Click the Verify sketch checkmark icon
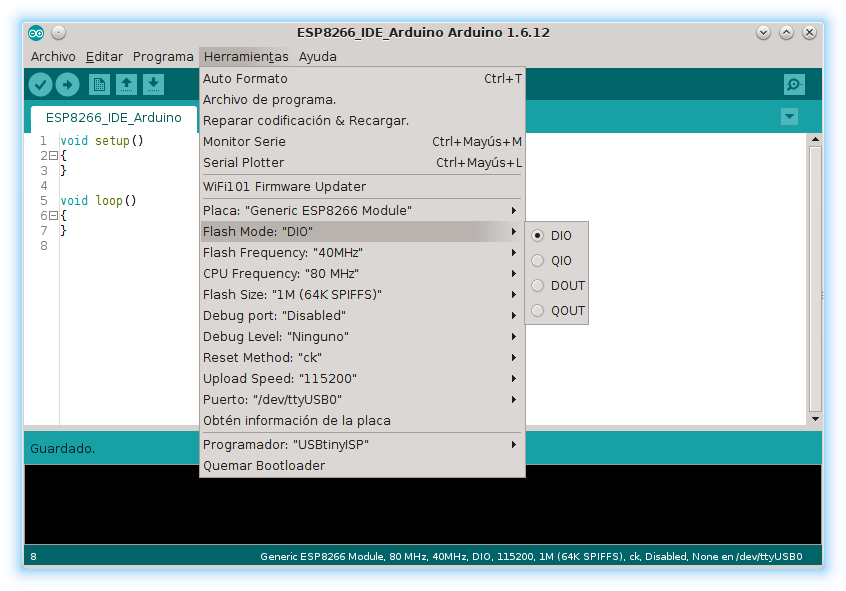The height and width of the screenshot is (591, 846). click(x=40, y=85)
